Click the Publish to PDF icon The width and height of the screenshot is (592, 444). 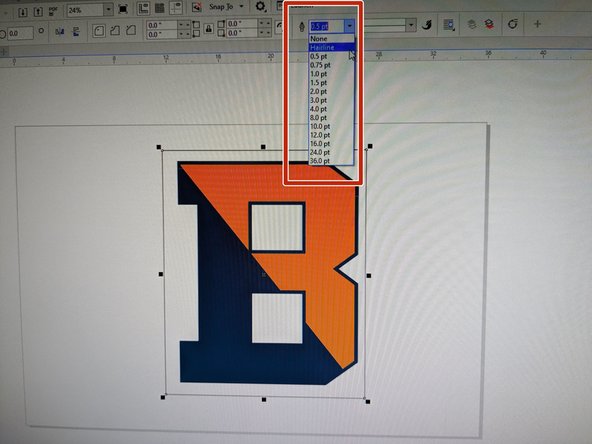[52, 11]
